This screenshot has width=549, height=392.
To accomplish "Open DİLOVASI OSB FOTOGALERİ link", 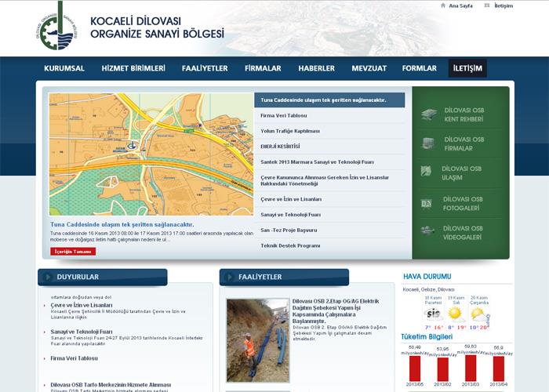I will pyautogui.click(x=463, y=204).
